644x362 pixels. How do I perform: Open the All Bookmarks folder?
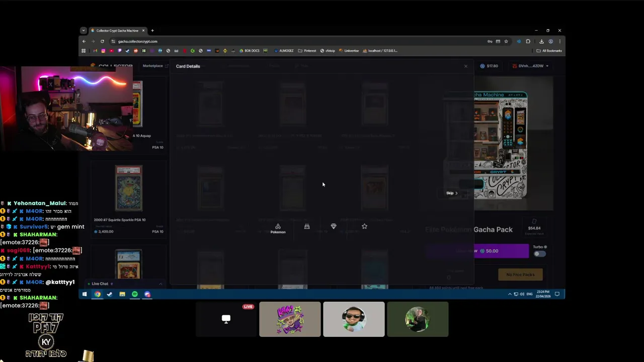(549, 51)
